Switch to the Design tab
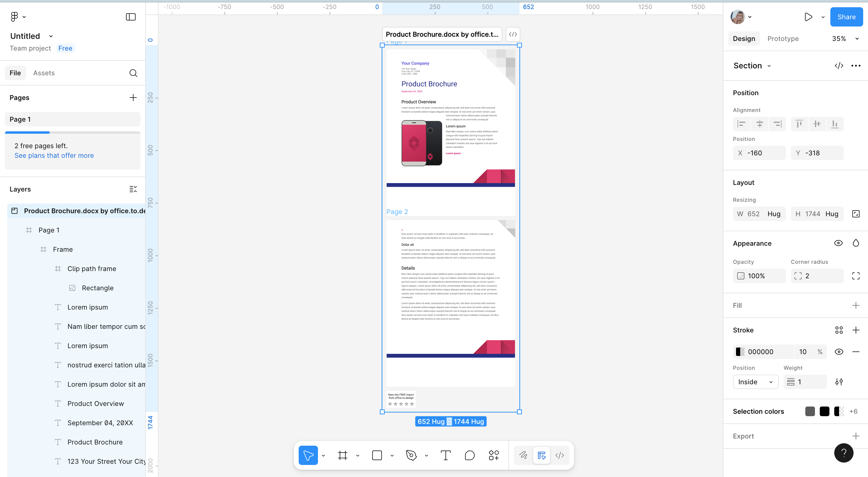Image resolution: width=868 pixels, height=477 pixels. coord(744,39)
